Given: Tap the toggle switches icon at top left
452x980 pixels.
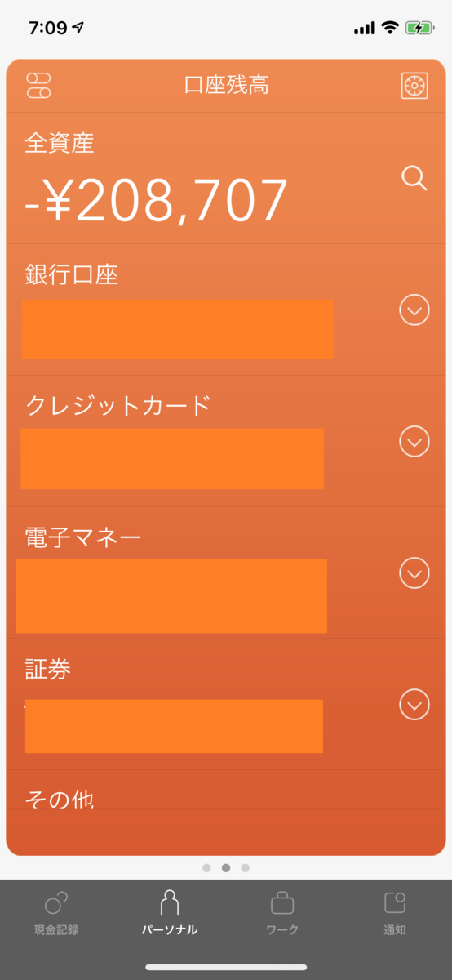Looking at the screenshot, I should tap(38, 85).
